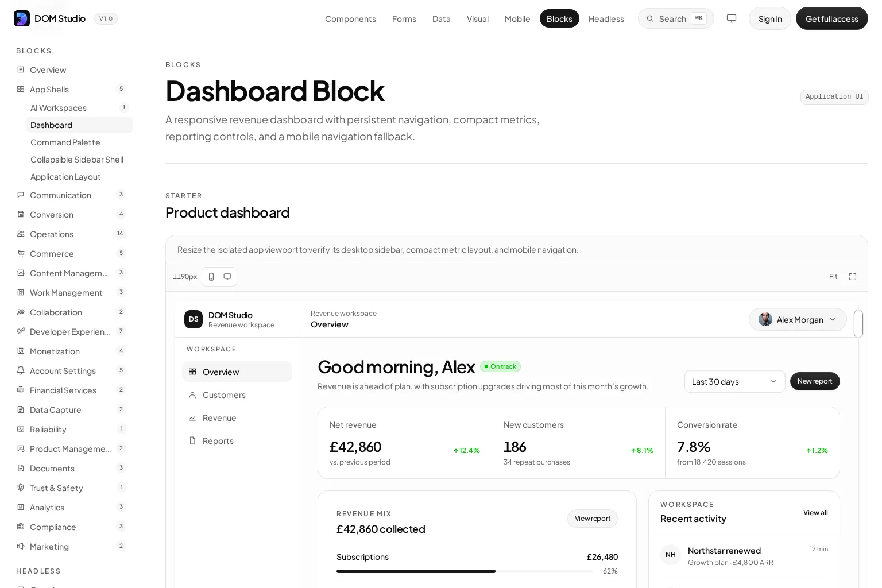
Task: Click the New report button
Action: coord(815,381)
